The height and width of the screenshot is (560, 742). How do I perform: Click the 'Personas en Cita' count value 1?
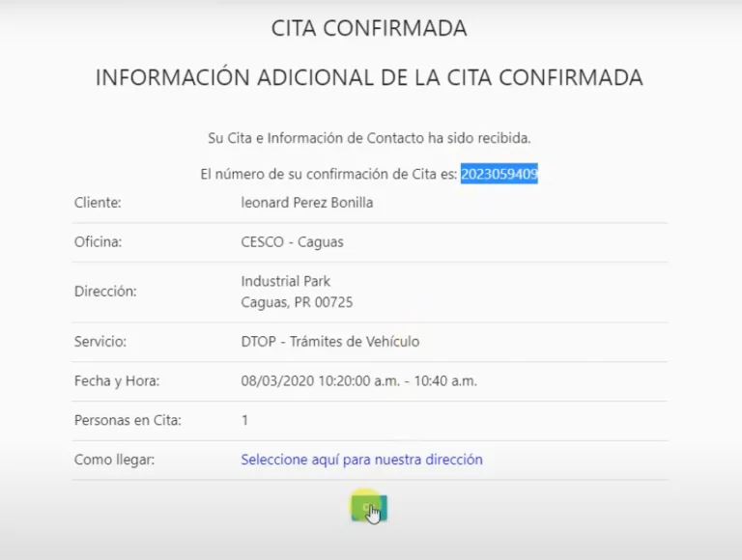(x=244, y=420)
